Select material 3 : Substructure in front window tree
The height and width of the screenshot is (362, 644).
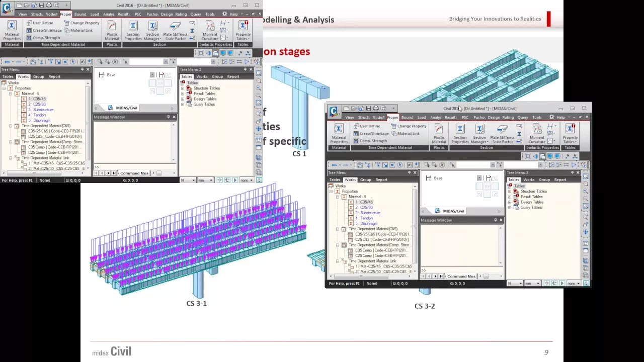click(367, 213)
